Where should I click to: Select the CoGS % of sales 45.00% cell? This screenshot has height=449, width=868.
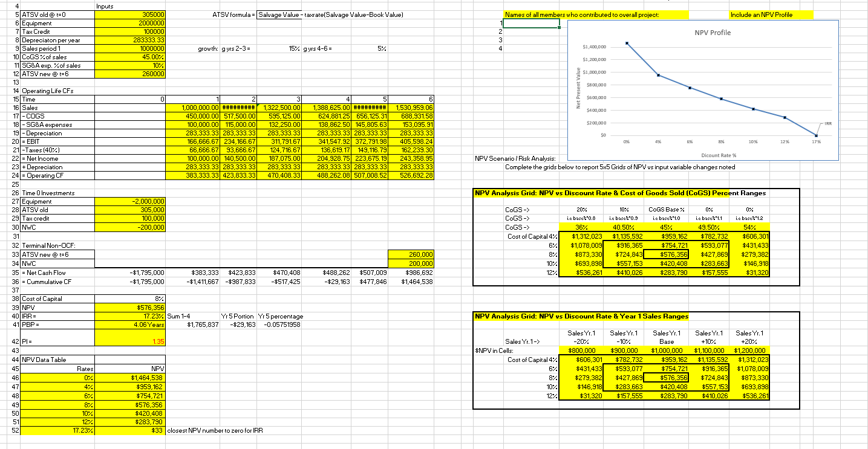click(x=131, y=57)
